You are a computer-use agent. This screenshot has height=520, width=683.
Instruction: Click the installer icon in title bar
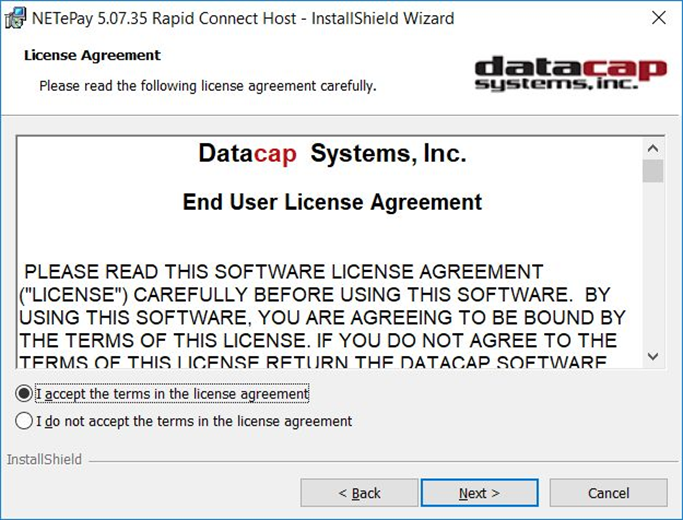15,18
